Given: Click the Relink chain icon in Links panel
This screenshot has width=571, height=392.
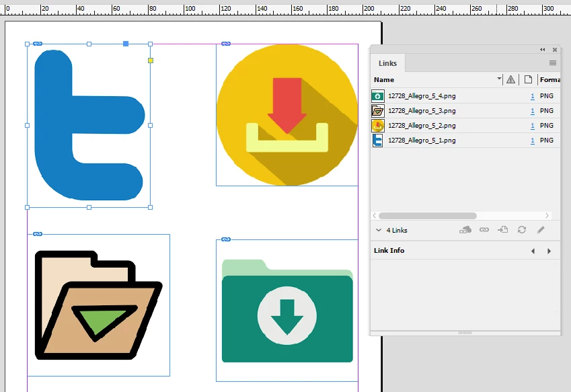Looking at the screenshot, I should [x=484, y=230].
